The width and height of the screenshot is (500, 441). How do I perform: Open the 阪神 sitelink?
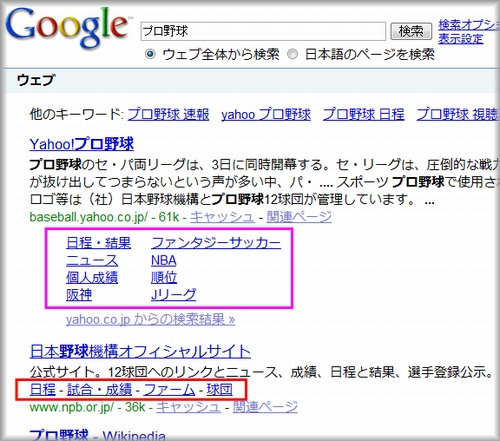click(x=79, y=295)
